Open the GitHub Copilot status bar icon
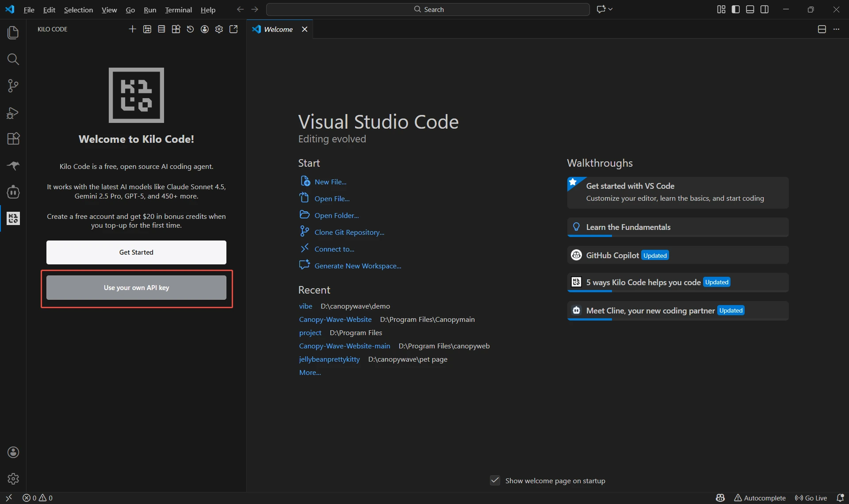 point(720,497)
